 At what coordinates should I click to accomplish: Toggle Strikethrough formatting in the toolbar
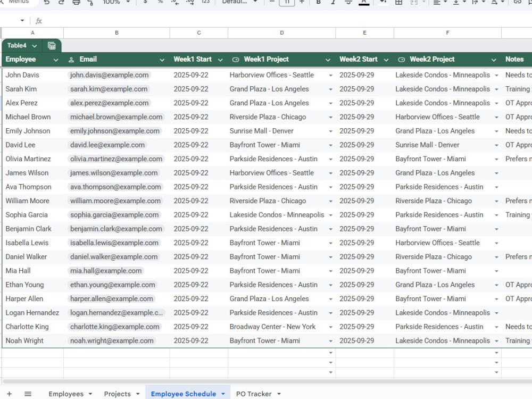pos(348,2)
